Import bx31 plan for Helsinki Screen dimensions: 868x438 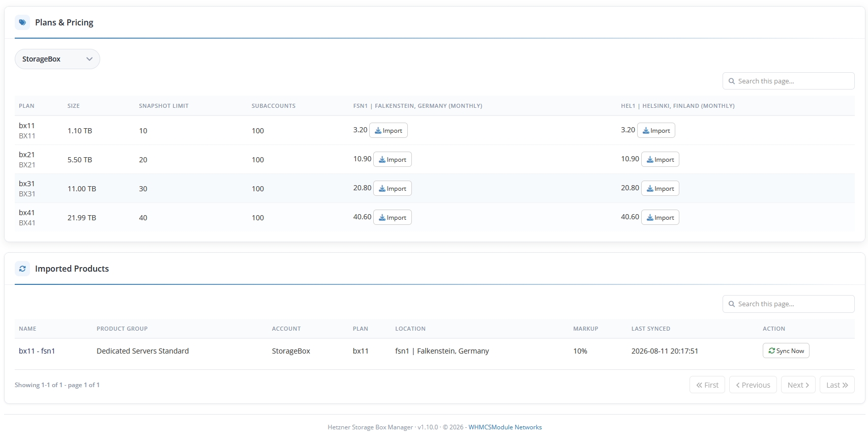pos(660,189)
